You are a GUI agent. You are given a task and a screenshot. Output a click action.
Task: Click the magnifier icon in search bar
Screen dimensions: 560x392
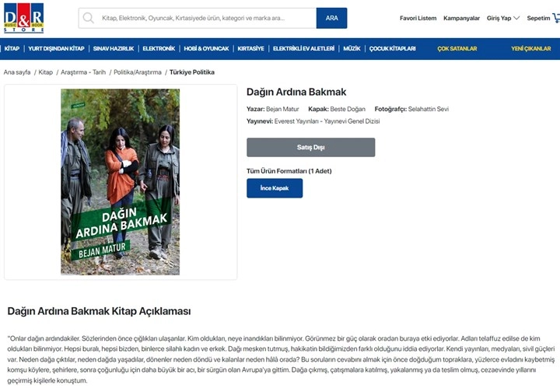point(88,18)
